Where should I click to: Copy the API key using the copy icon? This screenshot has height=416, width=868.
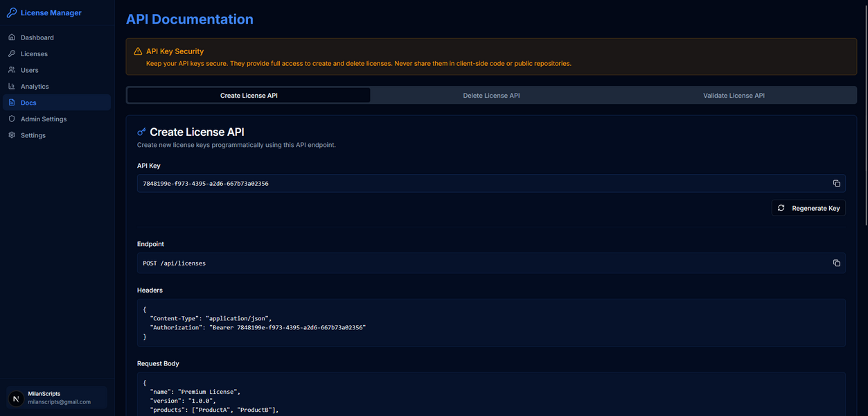(x=836, y=183)
